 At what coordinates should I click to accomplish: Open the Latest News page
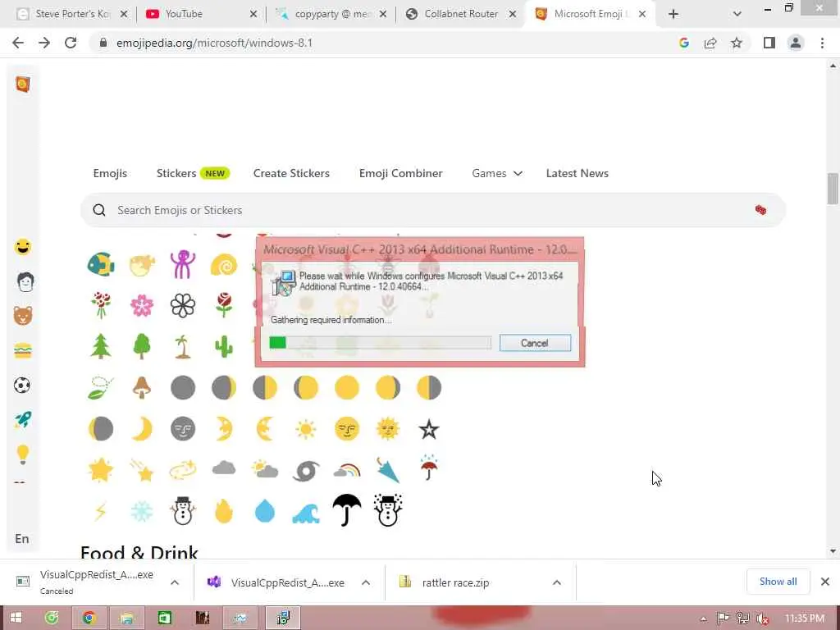click(577, 174)
